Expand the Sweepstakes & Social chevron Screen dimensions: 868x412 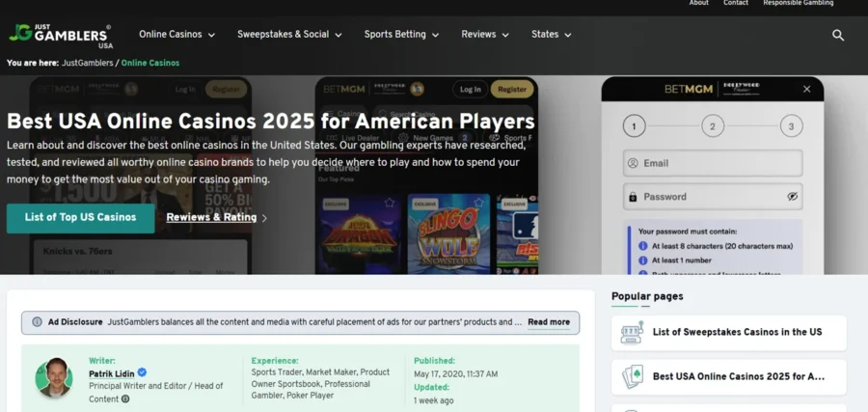[339, 35]
